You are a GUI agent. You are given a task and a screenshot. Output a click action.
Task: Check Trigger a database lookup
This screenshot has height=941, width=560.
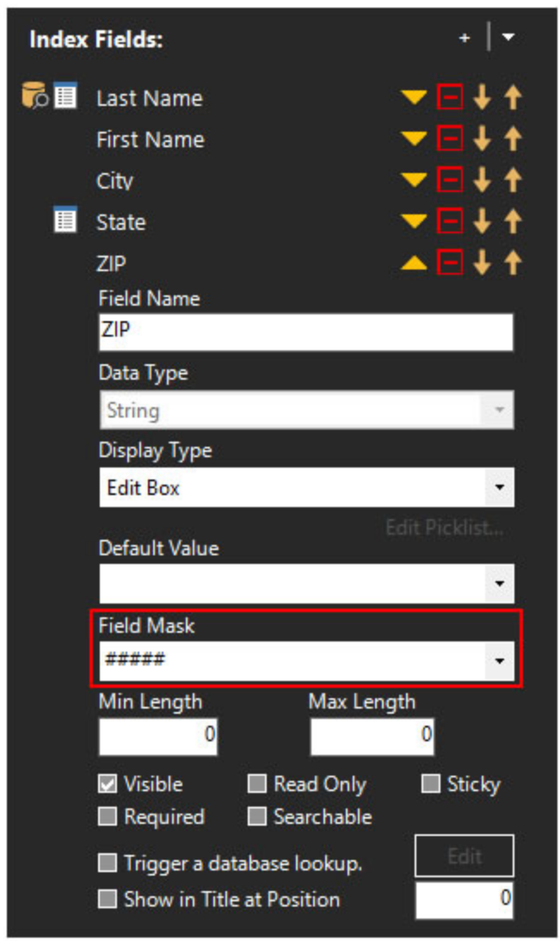click(108, 863)
